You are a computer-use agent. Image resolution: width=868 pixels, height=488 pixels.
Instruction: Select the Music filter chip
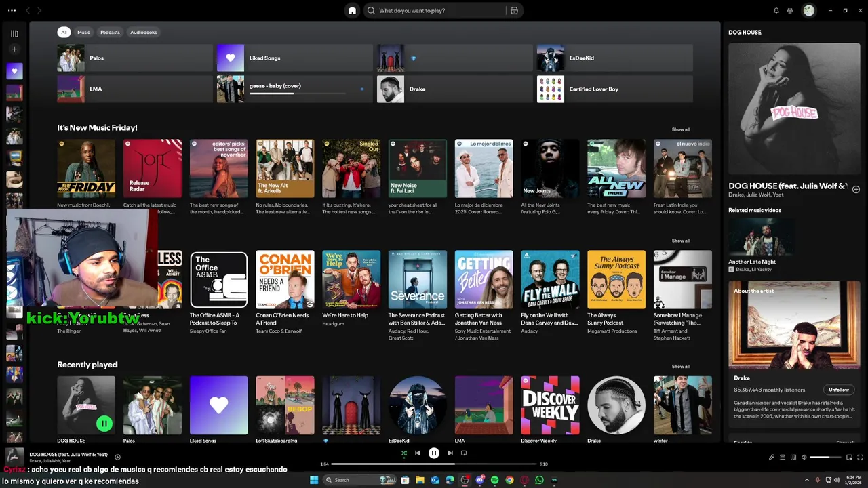83,32
